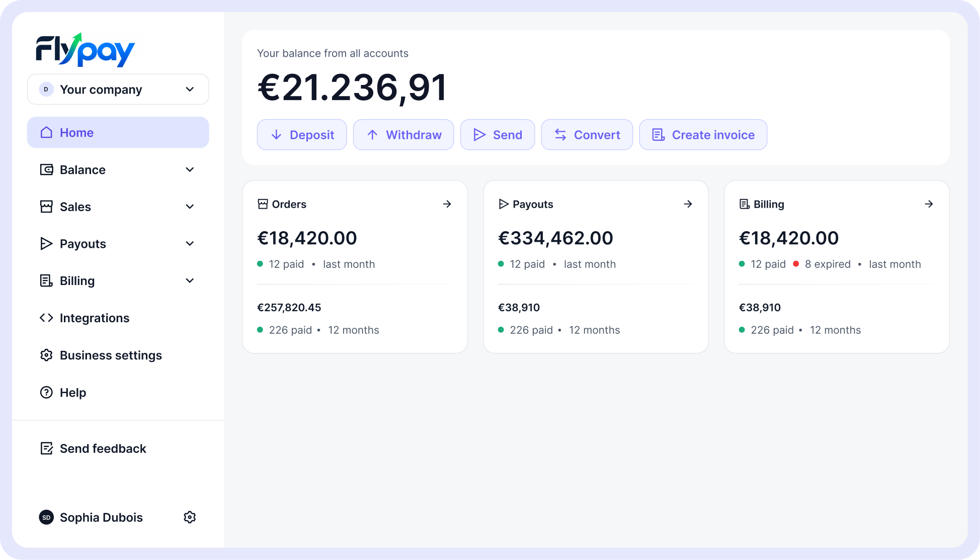Click the Integrations code brackets icon

point(46,318)
